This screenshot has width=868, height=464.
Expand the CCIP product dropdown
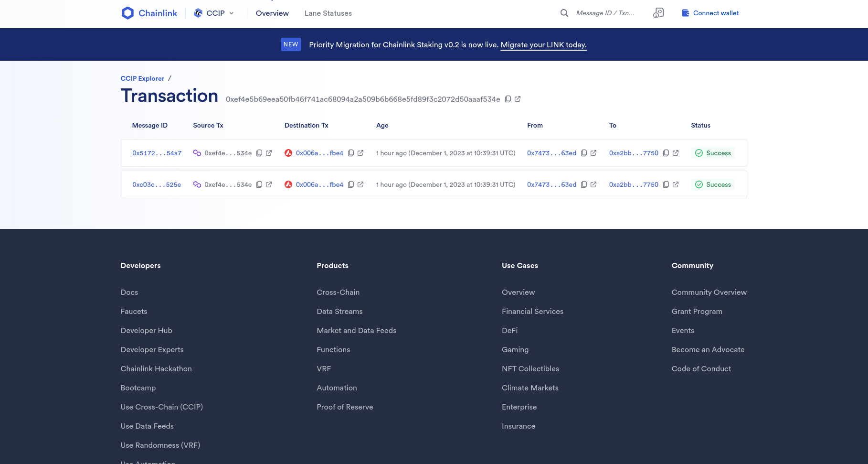[232, 13]
